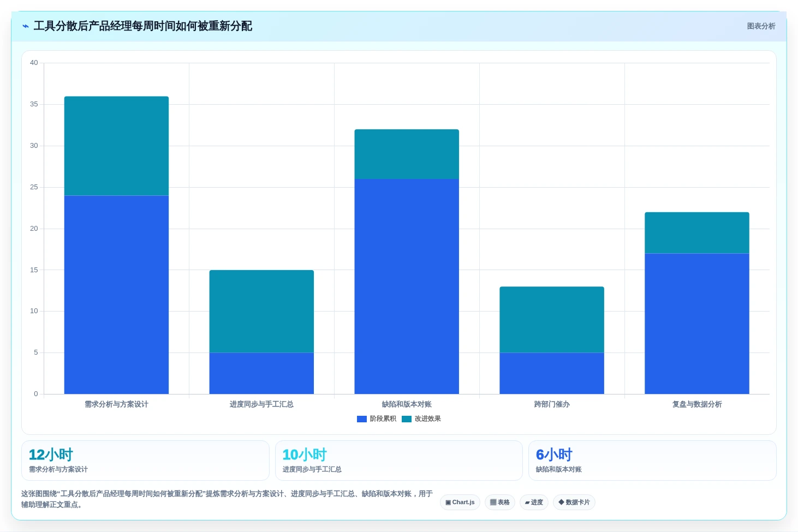Toggle the 改进效果 legend swatch
Image resolution: width=798 pixels, height=532 pixels.
406,419
